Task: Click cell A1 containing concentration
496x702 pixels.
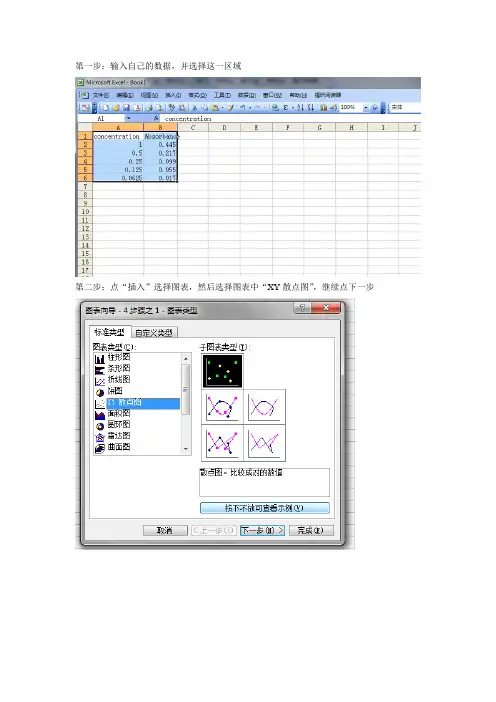Action: coord(118,136)
